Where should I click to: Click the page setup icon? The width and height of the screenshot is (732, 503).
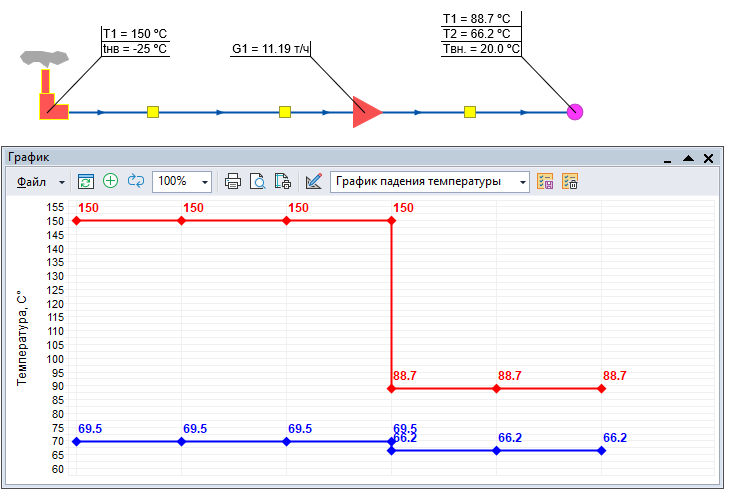pyautogui.click(x=283, y=181)
